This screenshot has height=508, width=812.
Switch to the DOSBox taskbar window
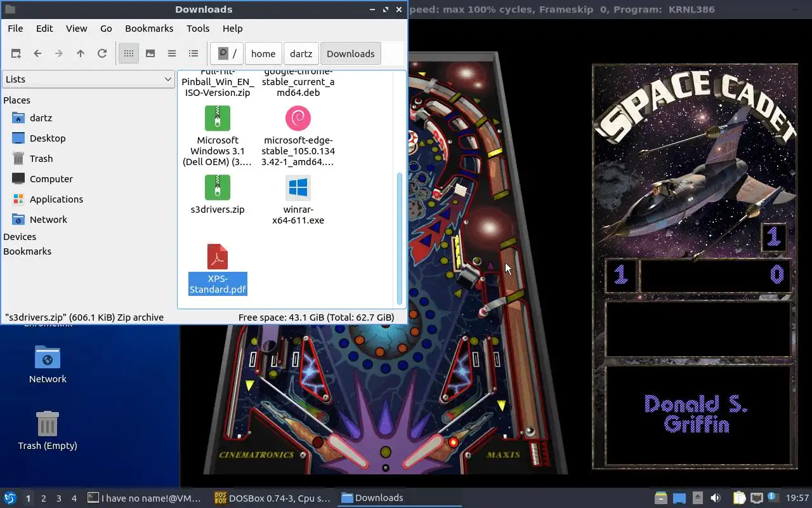tap(273, 498)
